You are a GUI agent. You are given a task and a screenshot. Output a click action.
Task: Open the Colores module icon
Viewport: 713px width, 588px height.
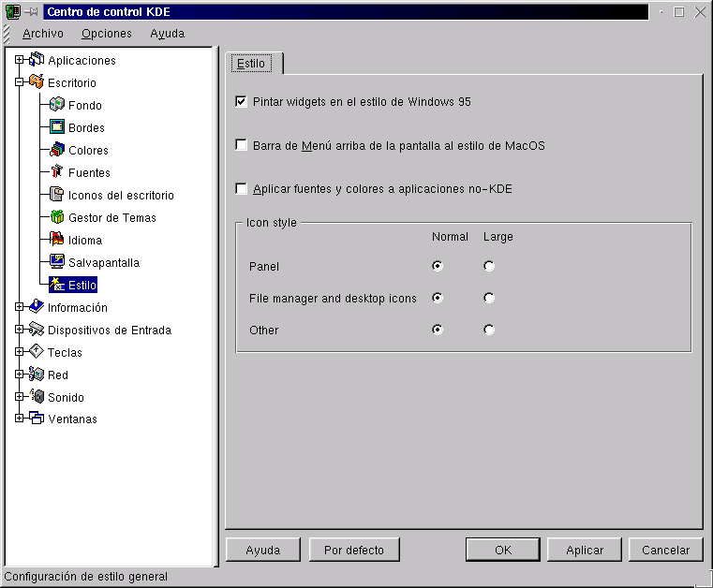coord(57,150)
